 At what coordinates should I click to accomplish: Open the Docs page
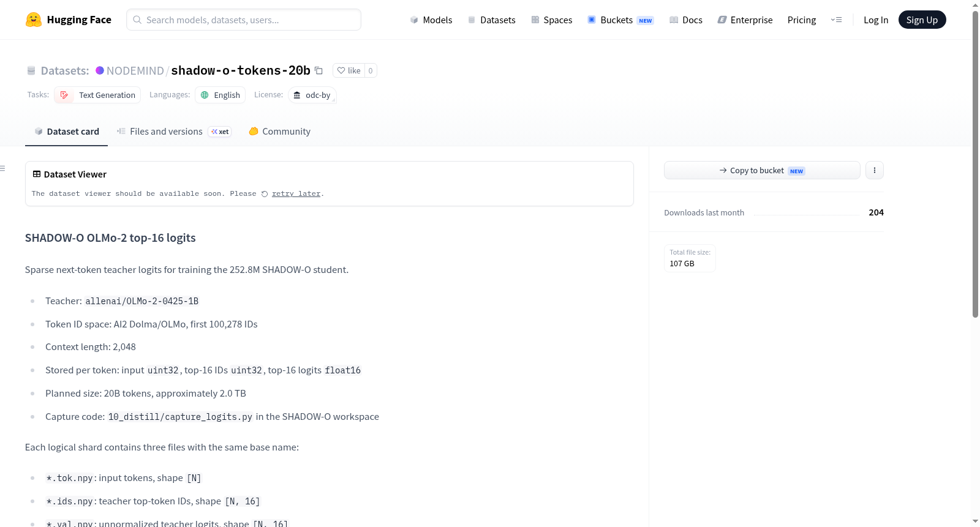click(686, 20)
